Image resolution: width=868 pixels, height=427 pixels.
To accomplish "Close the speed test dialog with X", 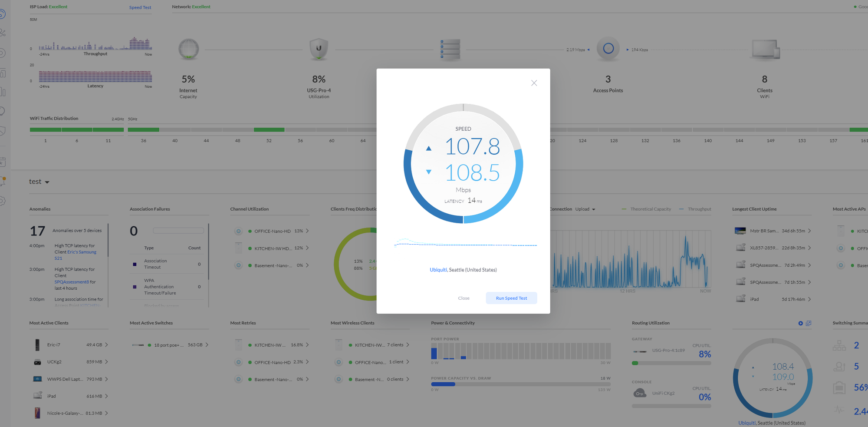I will 534,83.
